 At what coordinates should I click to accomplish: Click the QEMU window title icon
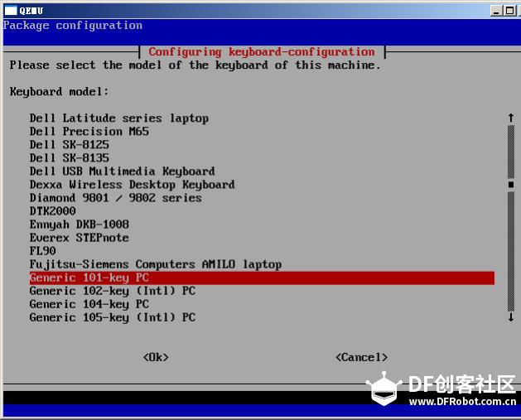click(x=11, y=10)
